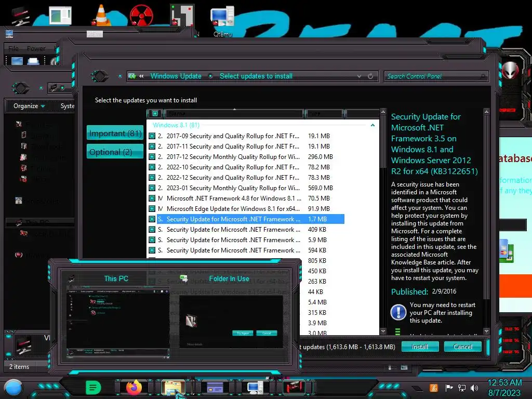Uncheck the 2017-09 Security and Quality Rollup update

152,136
